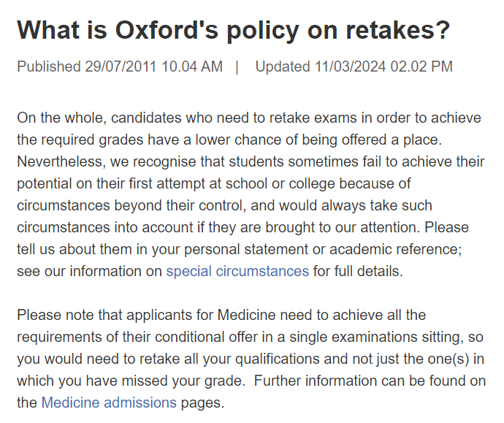
Task: Click the phrase 'lower chance of being offered a place'
Action: click(x=318, y=140)
